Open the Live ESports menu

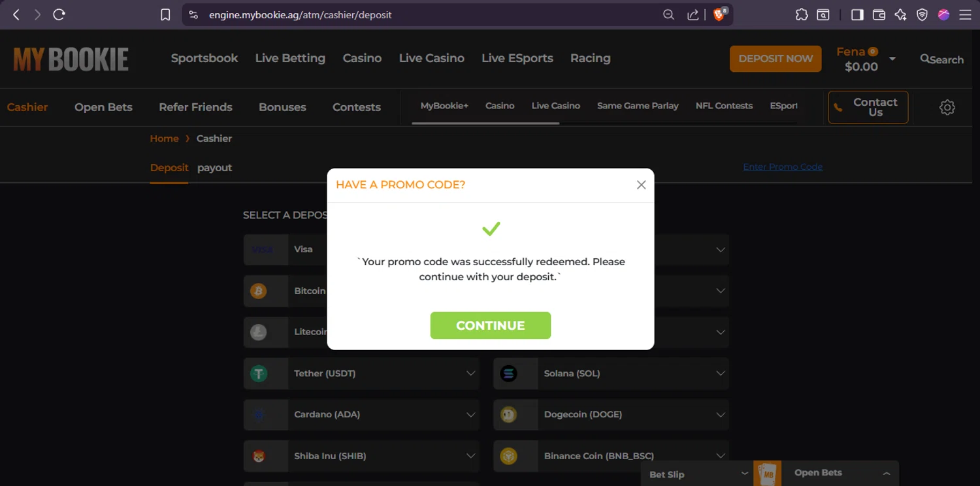tap(517, 58)
